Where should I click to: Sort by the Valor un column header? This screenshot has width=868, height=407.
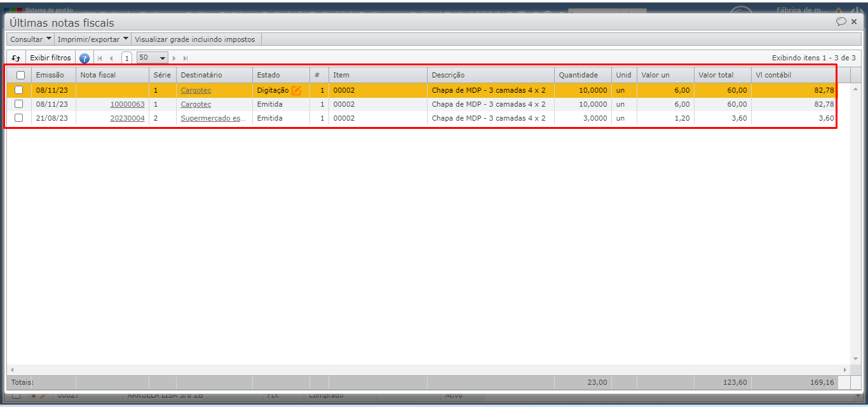click(665, 75)
